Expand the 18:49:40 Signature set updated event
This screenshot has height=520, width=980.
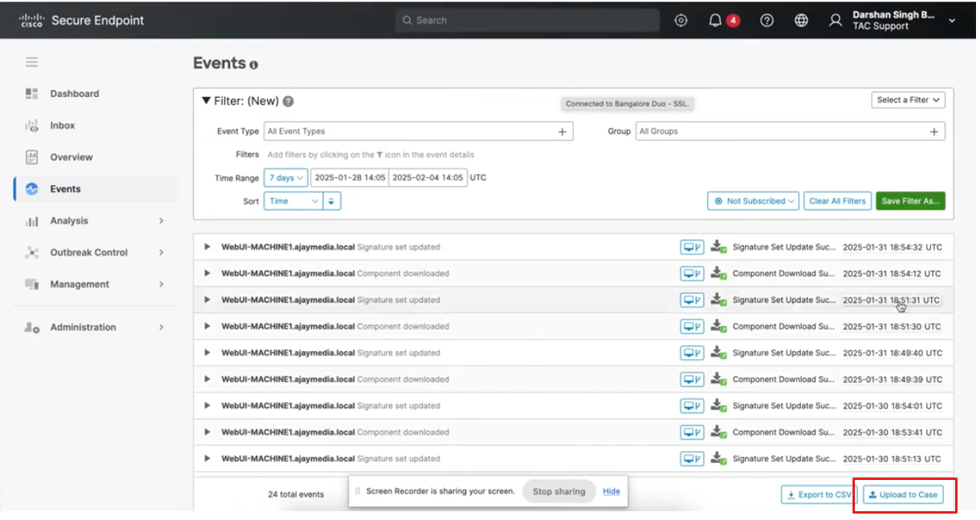click(208, 353)
